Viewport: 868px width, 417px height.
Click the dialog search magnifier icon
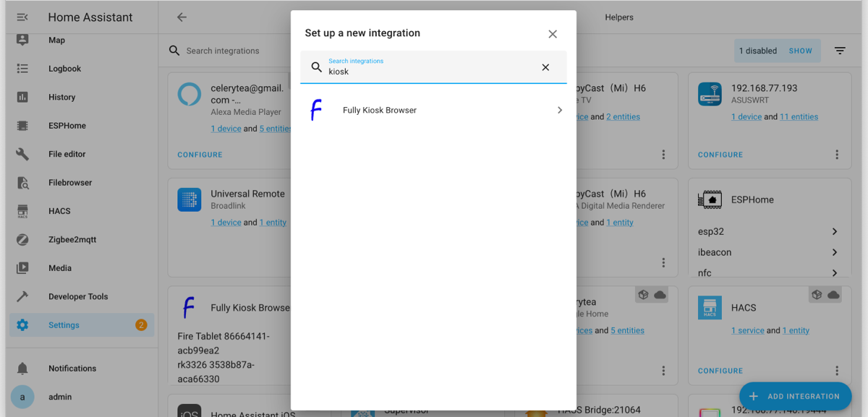coord(316,67)
